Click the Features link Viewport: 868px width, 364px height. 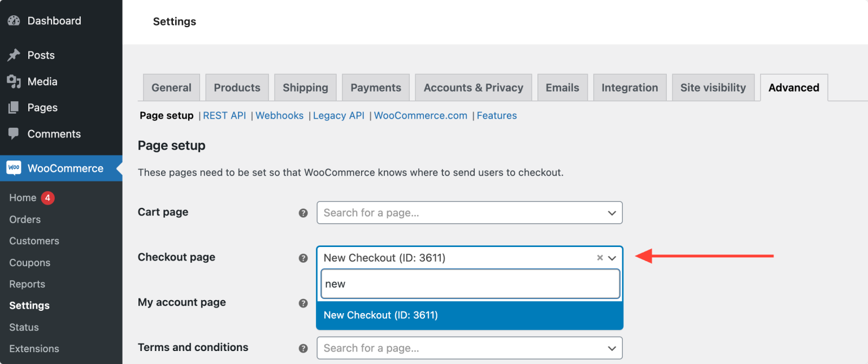tap(497, 115)
